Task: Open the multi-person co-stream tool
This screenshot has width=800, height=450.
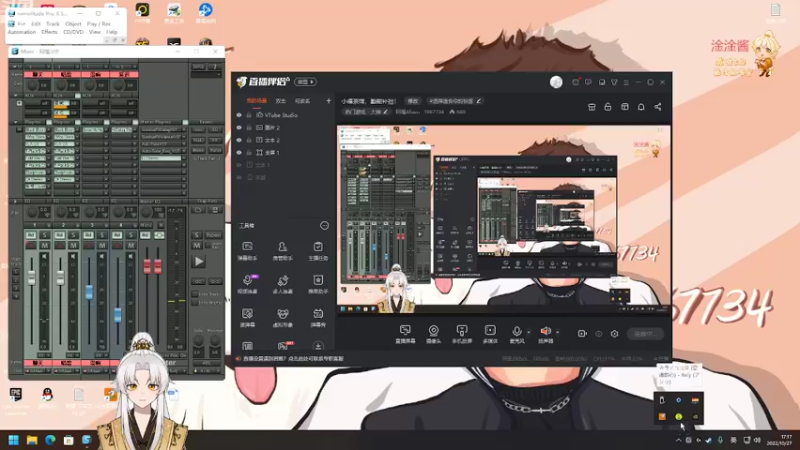Action: [282, 284]
